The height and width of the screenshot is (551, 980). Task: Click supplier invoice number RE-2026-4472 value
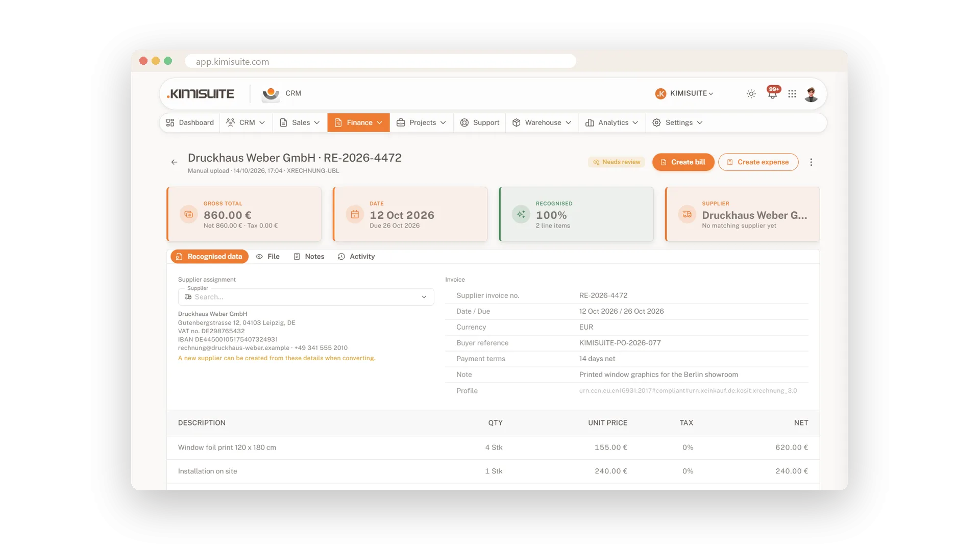click(x=603, y=295)
